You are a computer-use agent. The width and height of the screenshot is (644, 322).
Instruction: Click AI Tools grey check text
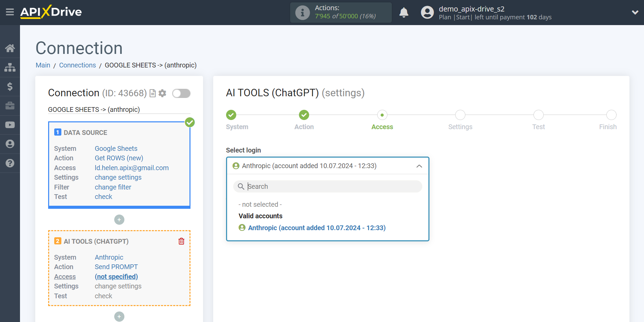103,296
